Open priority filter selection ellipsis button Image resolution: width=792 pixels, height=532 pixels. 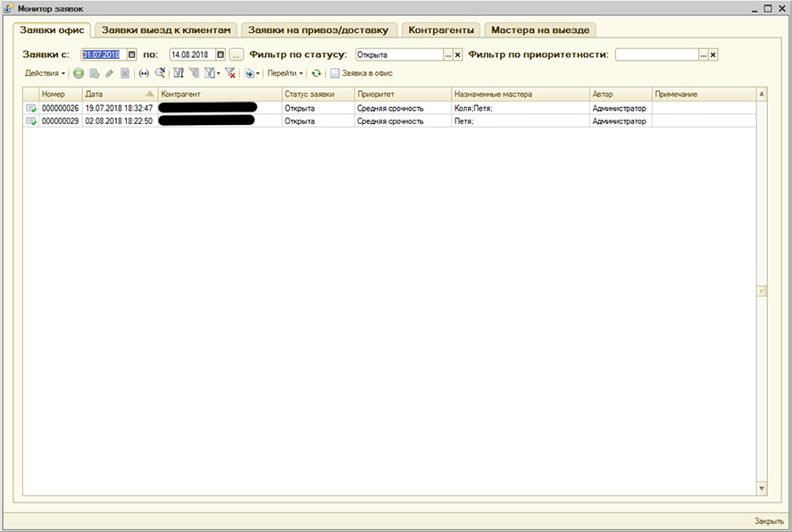[703, 54]
